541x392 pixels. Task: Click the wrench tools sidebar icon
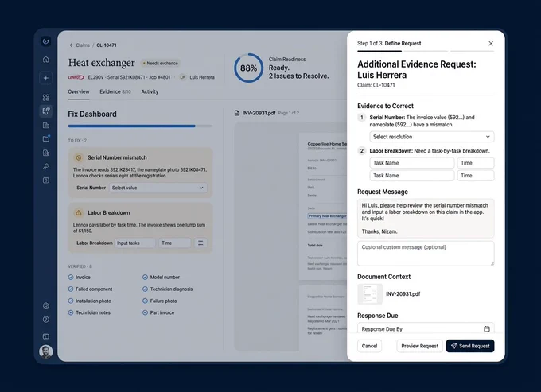pyautogui.click(x=45, y=166)
